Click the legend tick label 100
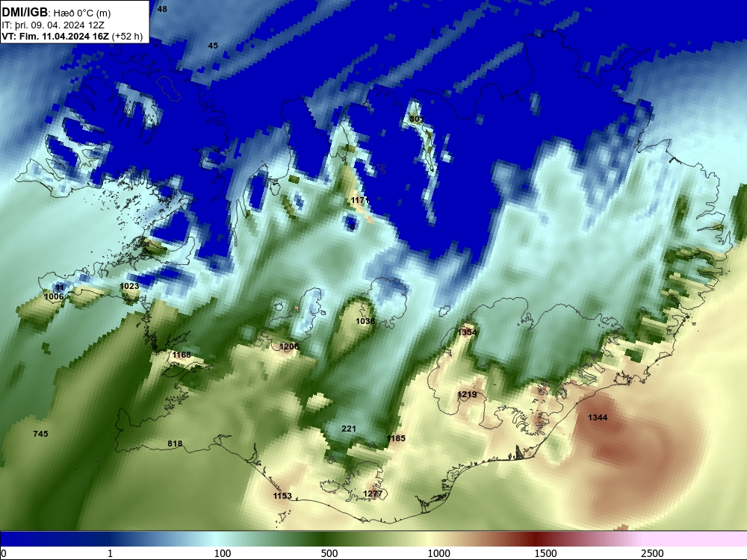747x560 pixels. 223,553
